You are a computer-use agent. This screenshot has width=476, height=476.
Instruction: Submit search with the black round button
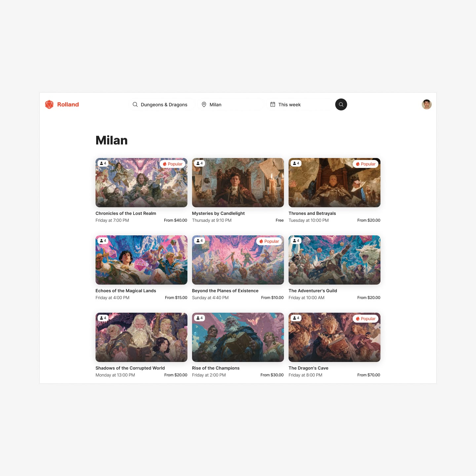coord(341,104)
